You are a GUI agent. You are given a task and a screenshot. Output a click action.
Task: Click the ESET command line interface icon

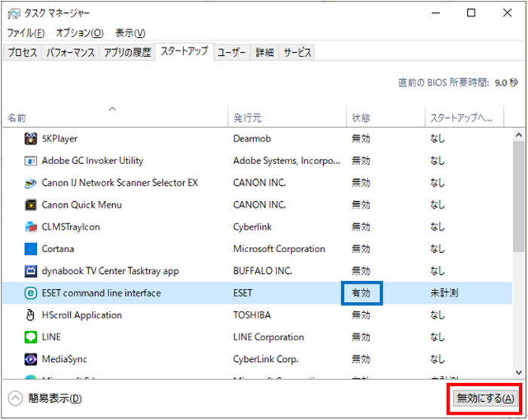click(31, 293)
